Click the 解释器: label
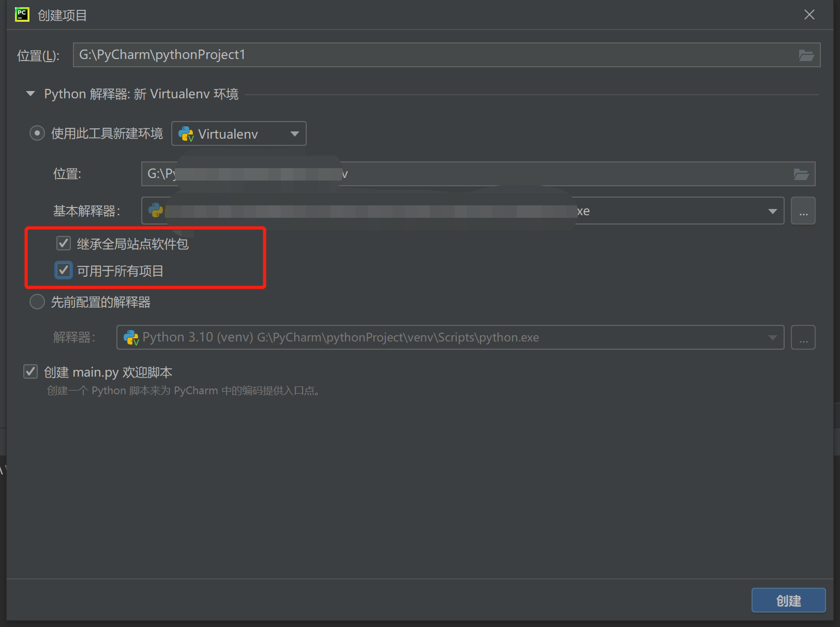Viewport: 840px width, 627px height. [x=74, y=337]
